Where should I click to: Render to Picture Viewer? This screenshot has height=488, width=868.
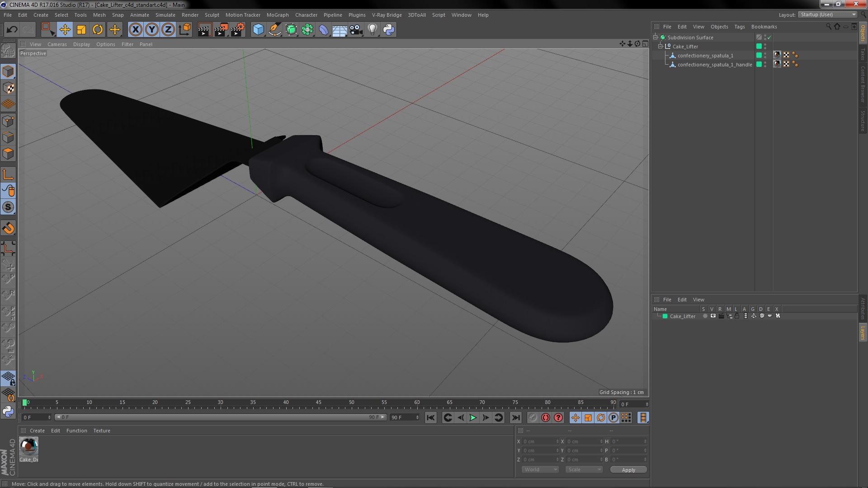(221, 30)
